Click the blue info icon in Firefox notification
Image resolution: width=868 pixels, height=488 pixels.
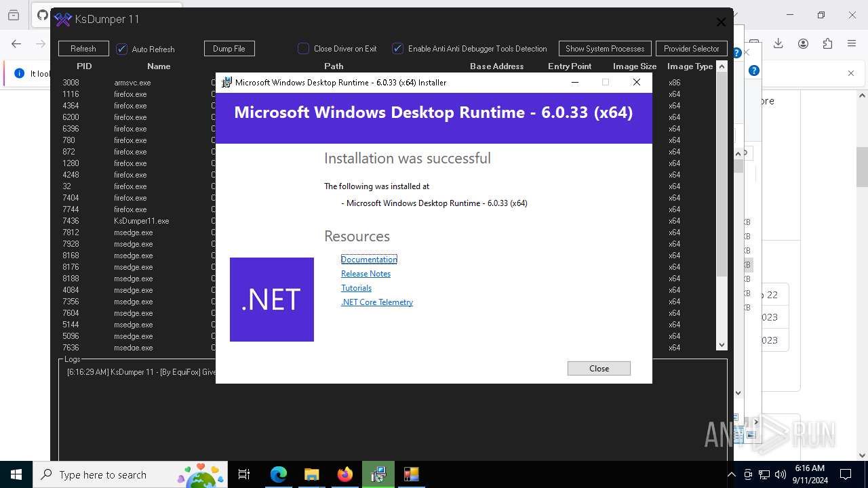pyautogui.click(x=20, y=73)
